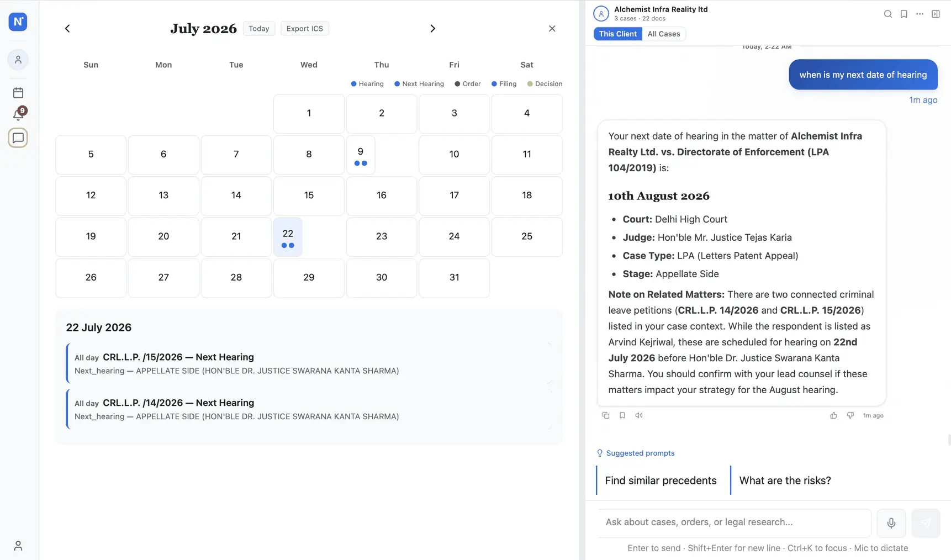This screenshot has width=951, height=560.
Task: Select July 31 in the calendar
Action: pos(454,278)
